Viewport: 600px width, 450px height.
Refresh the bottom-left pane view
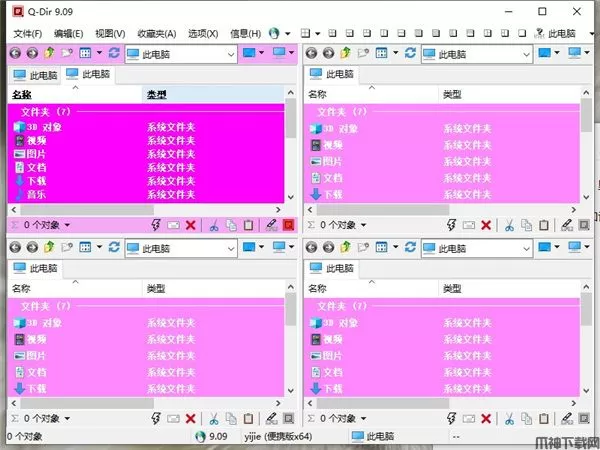pos(114,247)
